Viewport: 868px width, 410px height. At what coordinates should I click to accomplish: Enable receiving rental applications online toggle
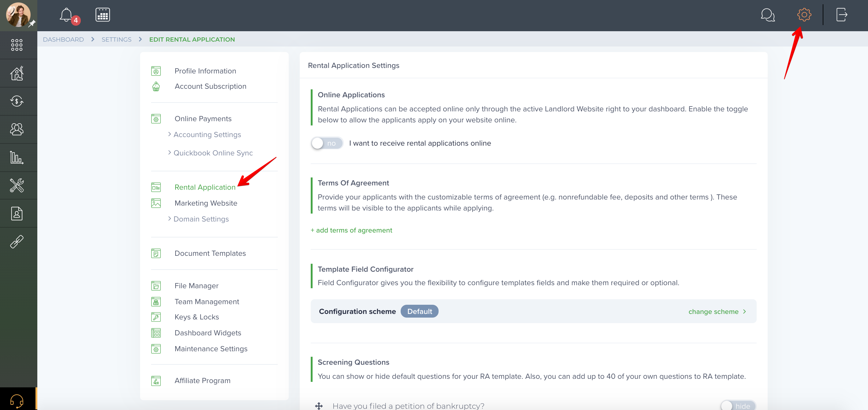327,143
